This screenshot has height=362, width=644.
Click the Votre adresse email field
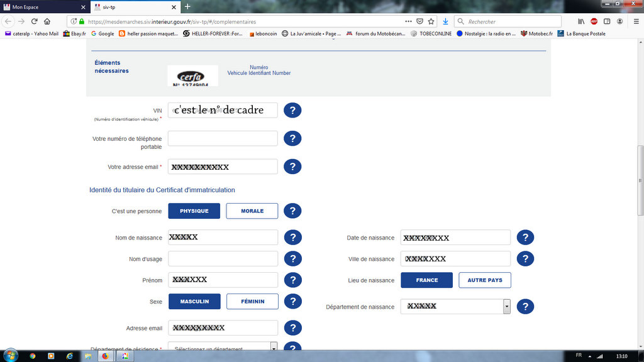click(223, 167)
